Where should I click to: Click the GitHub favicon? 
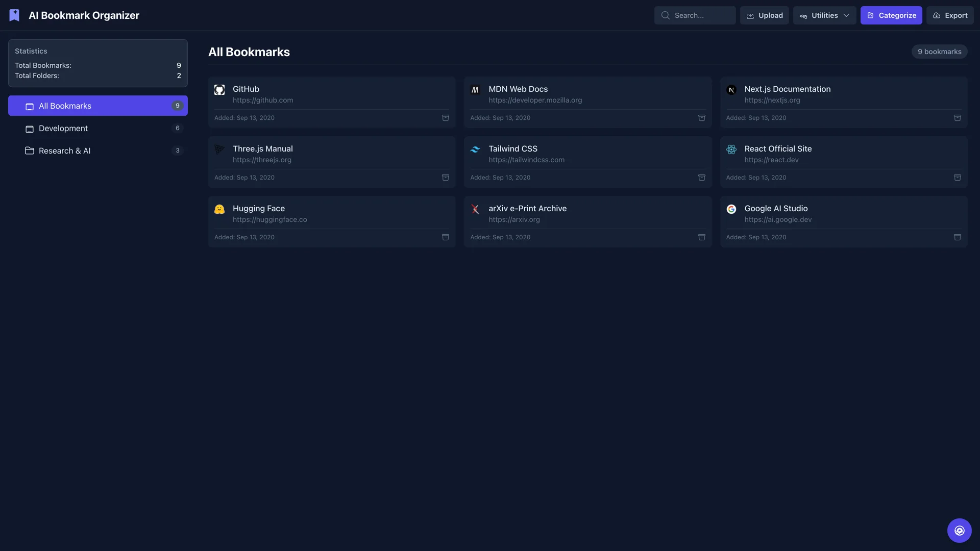pos(219,90)
